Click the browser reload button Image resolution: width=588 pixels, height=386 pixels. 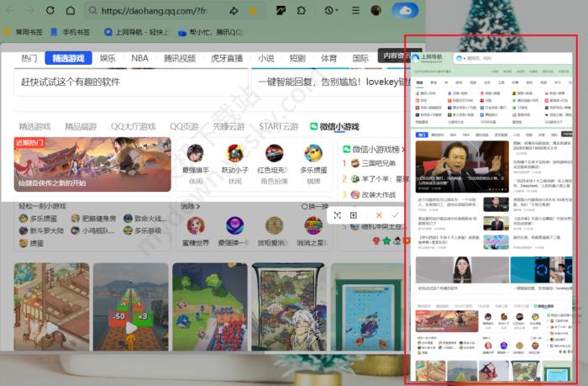tap(49, 11)
